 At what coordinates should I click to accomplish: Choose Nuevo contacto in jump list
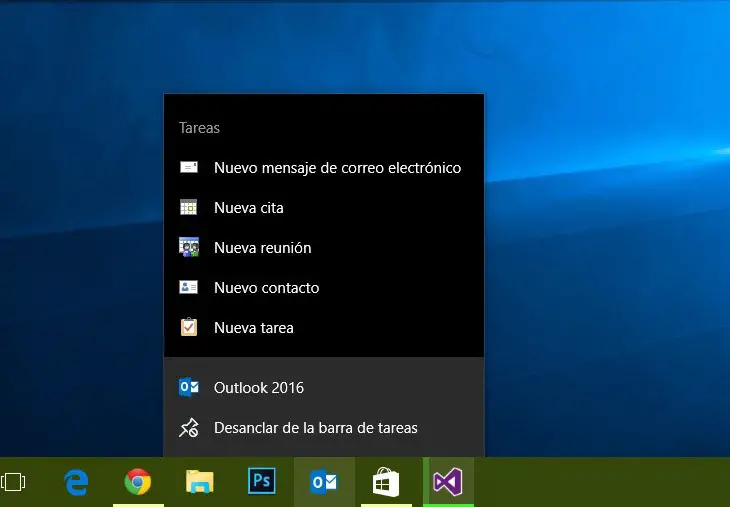[324, 288]
